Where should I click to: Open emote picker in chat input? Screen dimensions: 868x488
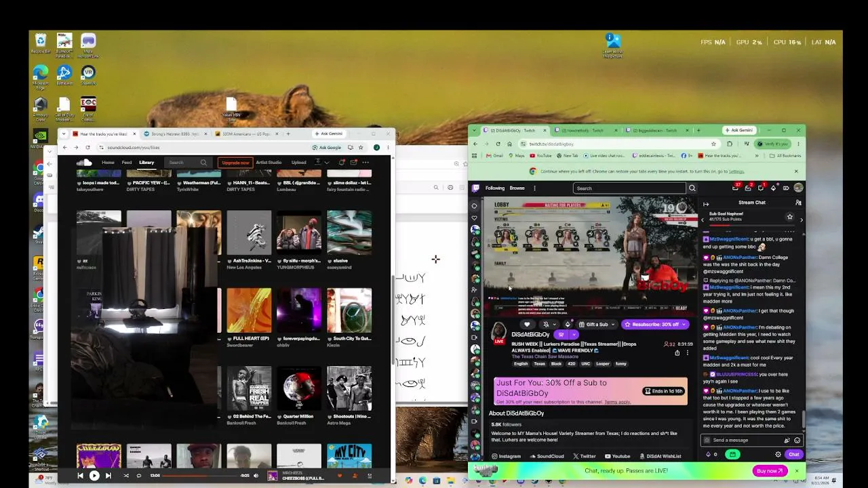(x=797, y=440)
